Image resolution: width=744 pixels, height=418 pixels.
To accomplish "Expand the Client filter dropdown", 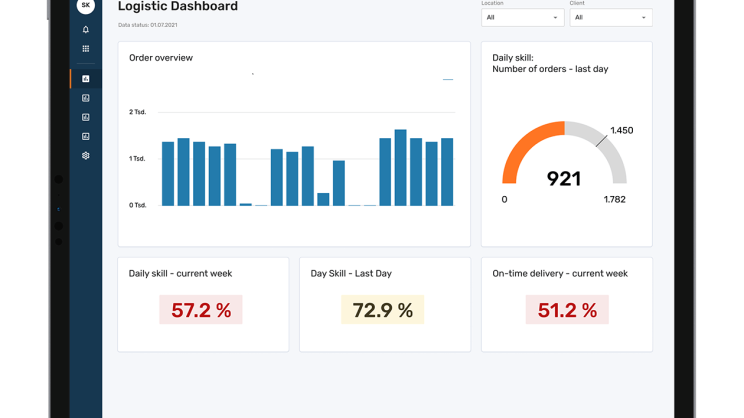I will tap(610, 17).
